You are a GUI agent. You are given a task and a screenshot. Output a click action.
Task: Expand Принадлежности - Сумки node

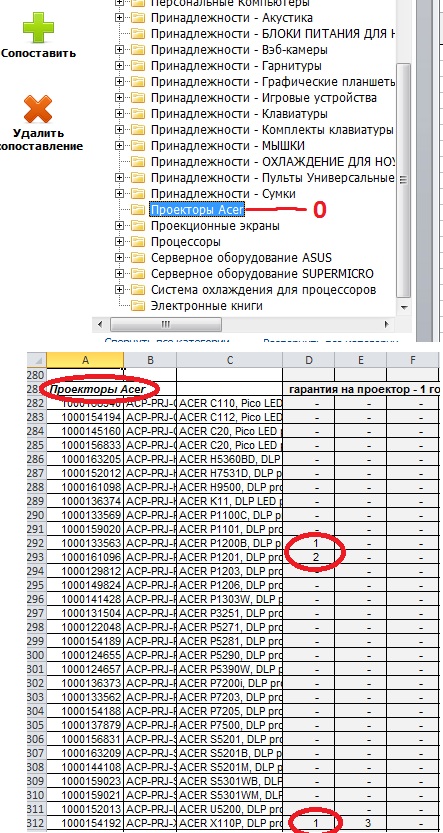tap(120, 193)
